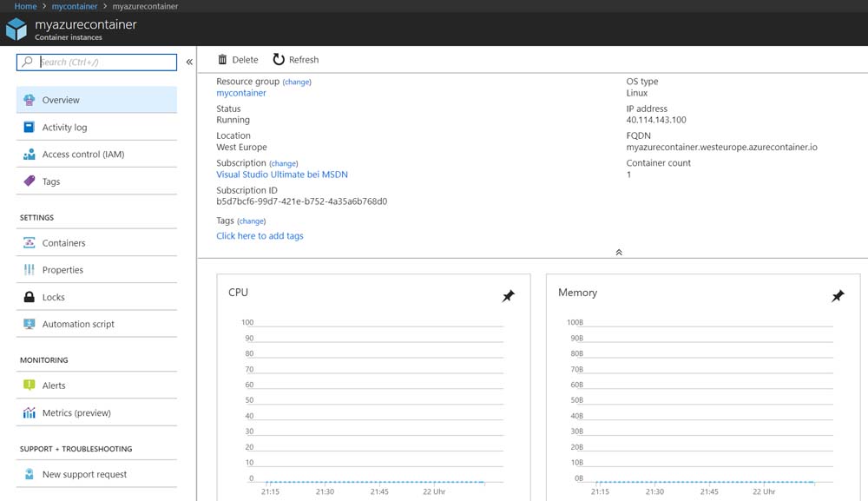Image resolution: width=868 pixels, height=501 pixels.
Task: Open the Overview menu item
Action: (x=61, y=101)
